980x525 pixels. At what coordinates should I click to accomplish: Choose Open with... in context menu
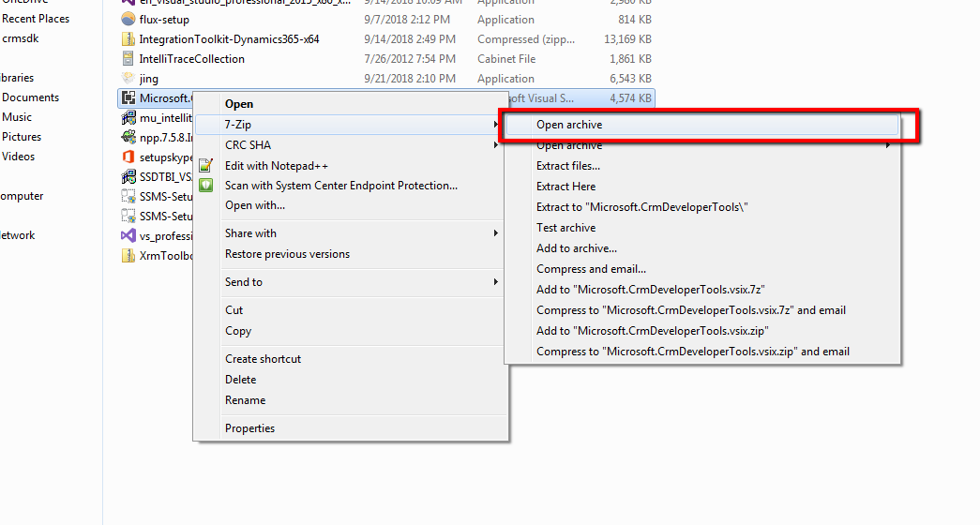click(x=352, y=205)
